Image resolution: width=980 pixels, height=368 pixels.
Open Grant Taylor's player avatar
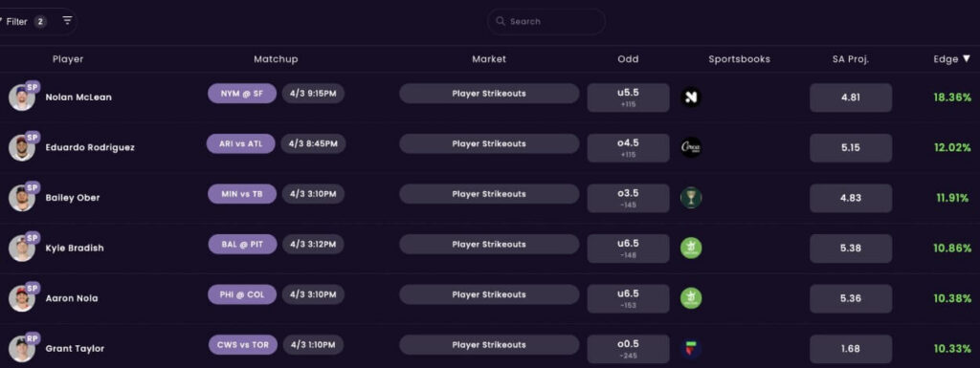click(x=22, y=349)
